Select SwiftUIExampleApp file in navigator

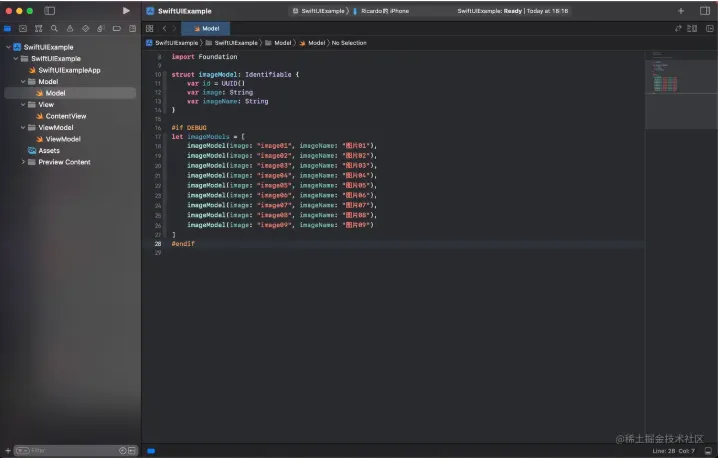pyautogui.click(x=69, y=70)
